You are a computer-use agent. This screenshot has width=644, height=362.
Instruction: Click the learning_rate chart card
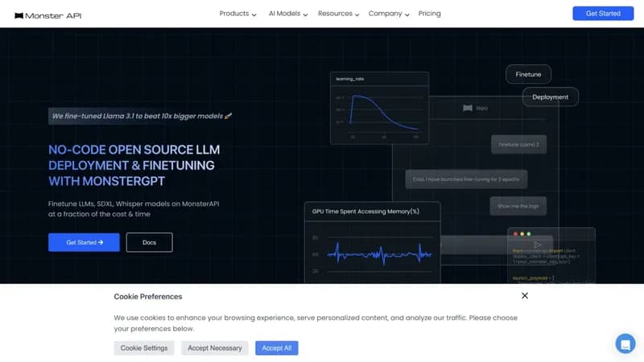point(379,108)
